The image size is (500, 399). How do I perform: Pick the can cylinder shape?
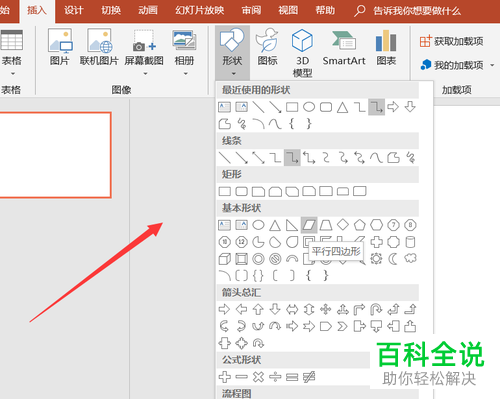410,242
